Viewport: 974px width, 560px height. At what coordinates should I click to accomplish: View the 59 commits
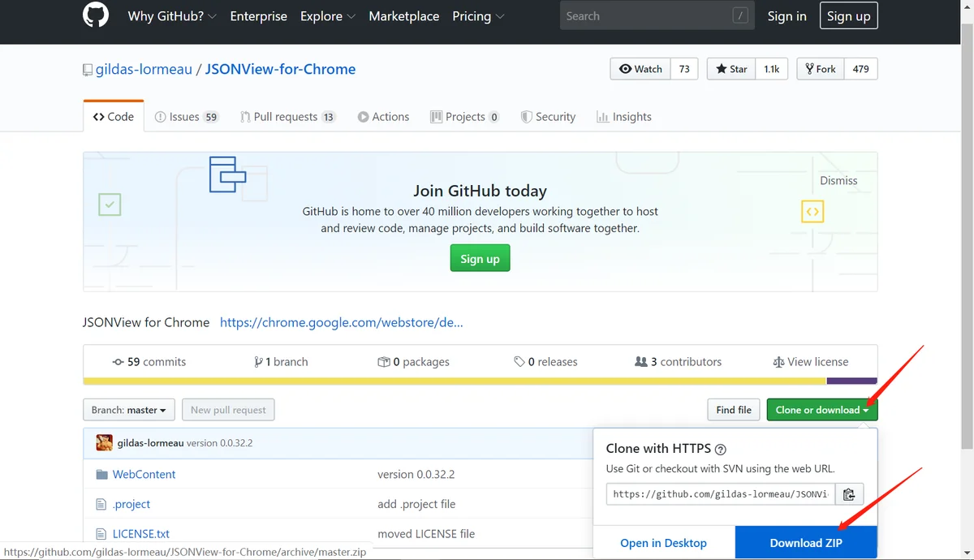149,362
